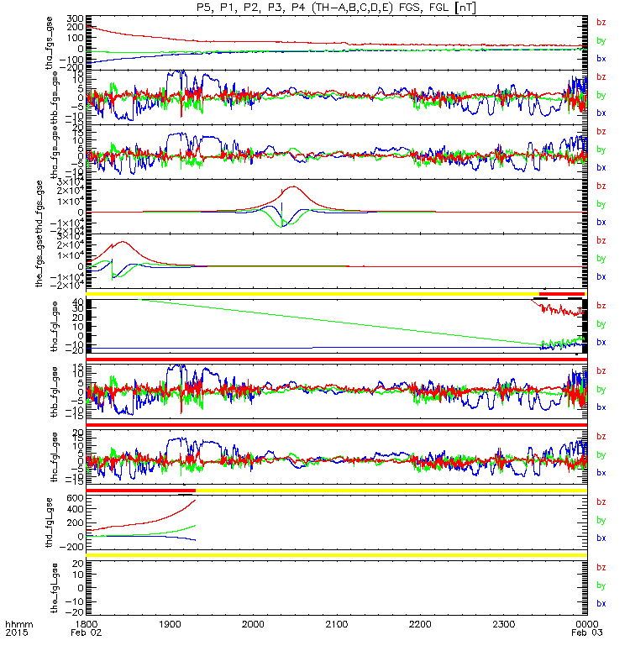Select the bx legend of the_fgl_gse panel
The image size is (630, 672).
pyautogui.click(x=601, y=603)
